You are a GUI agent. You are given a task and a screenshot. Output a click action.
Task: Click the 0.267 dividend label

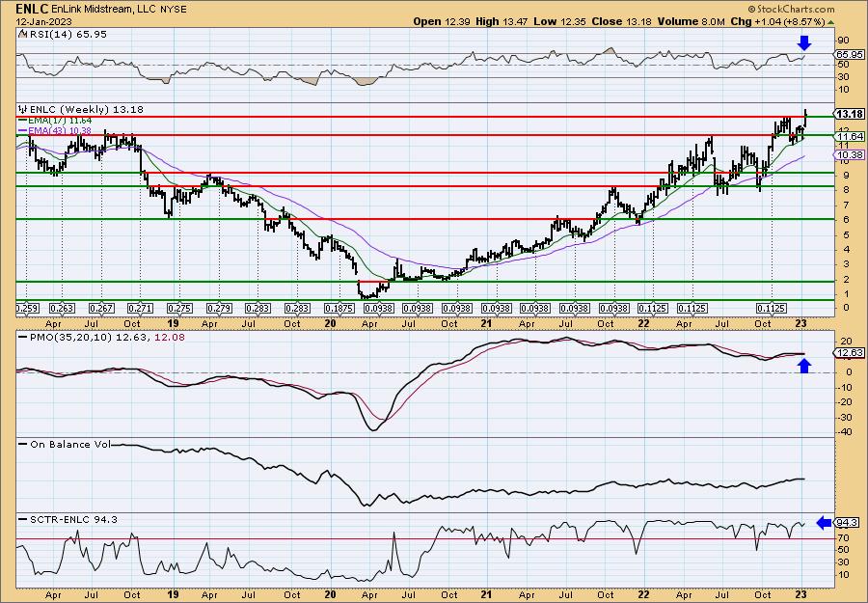coord(100,309)
